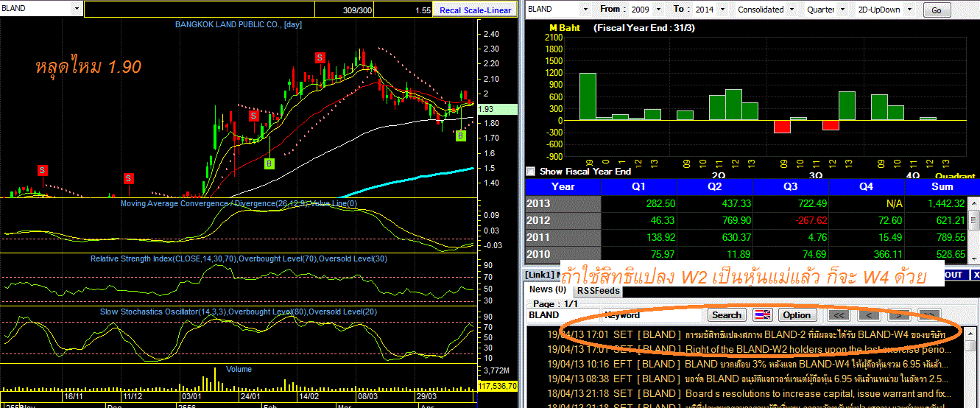
Task: Click the current price label 1.93
Action: [x=497, y=109]
